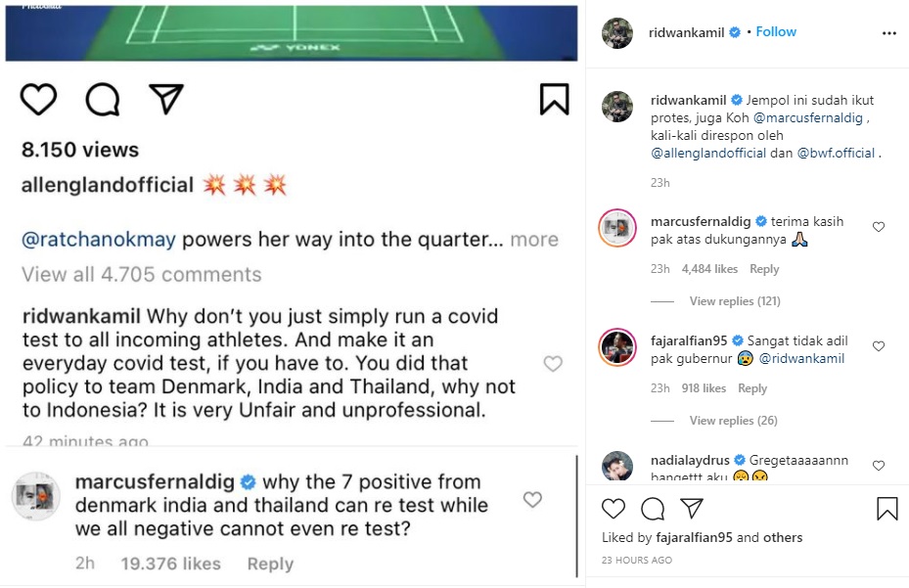Share the post via large paper plane icon
909x588 pixels.
(x=166, y=99)
